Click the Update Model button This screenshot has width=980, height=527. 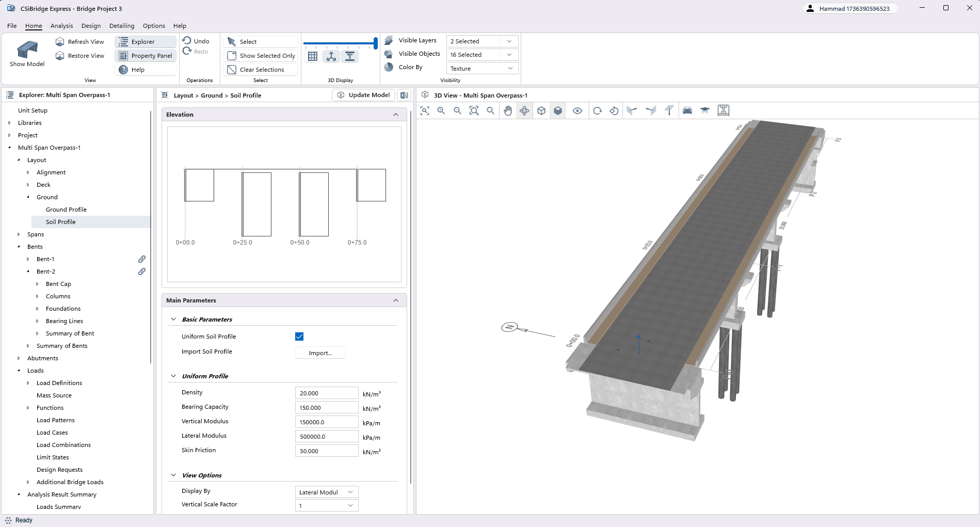click(x=363, y=95)
